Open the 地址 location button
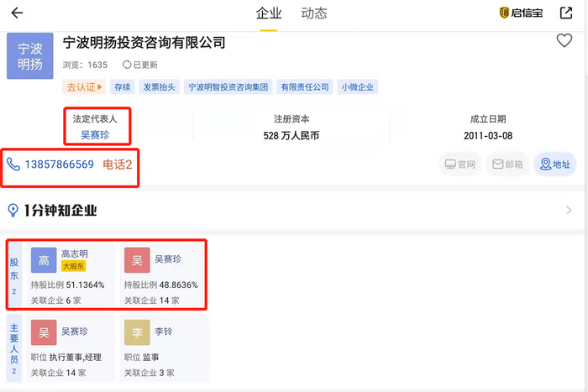The image size is (588, 392). [556, 165]
